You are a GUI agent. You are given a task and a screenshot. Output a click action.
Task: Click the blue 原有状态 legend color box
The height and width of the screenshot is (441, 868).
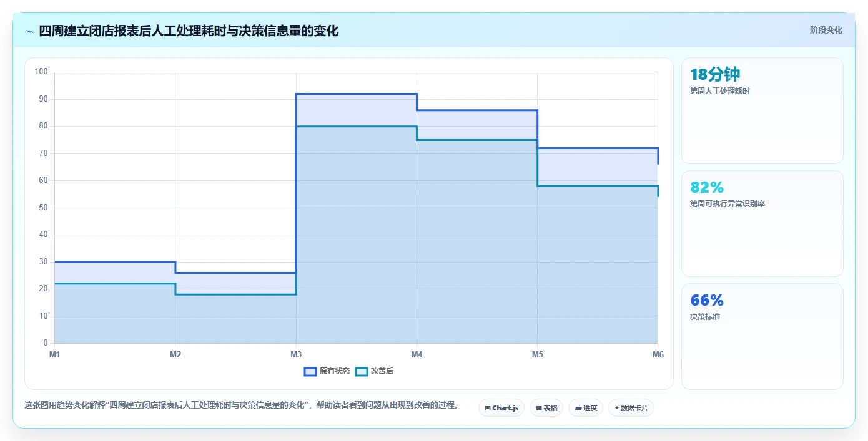pyautogui.click(x=310, y=371)
